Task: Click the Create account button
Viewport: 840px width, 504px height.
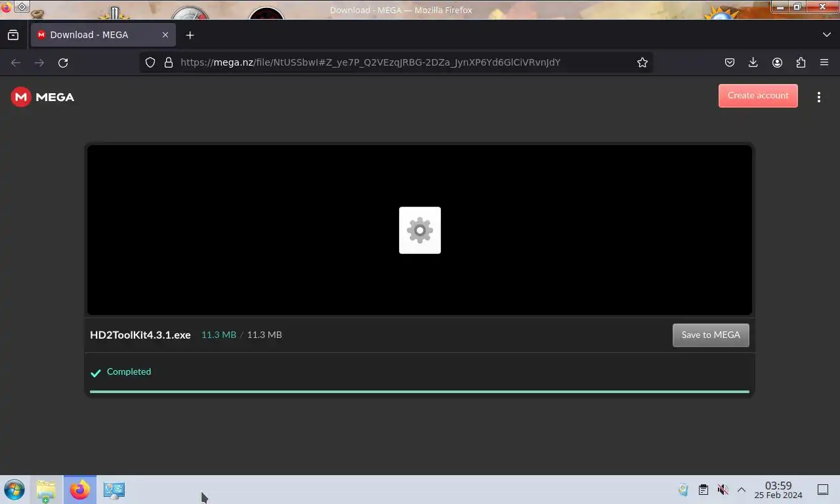Action: click(x=758, y=96)
